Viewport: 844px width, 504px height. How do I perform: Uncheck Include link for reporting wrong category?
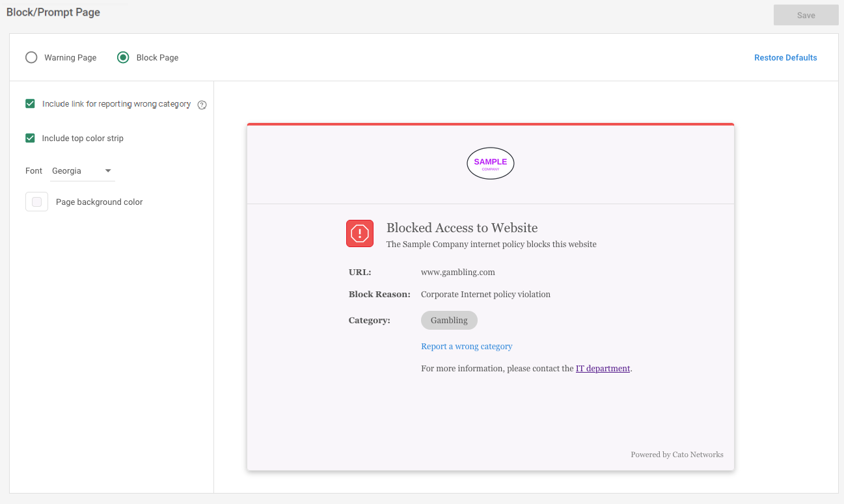coord(30,103)
